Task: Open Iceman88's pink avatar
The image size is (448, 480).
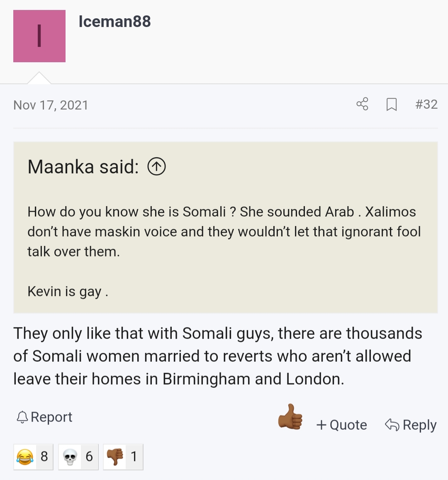Action: coord(39,36)
